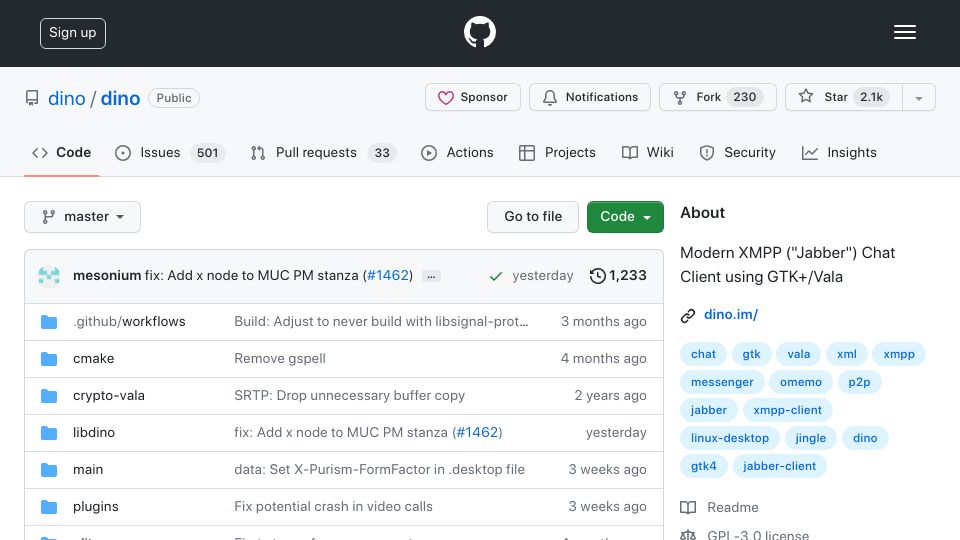Open the Pull requests tab
Screen dimensions: 960x540
(323, 152)
